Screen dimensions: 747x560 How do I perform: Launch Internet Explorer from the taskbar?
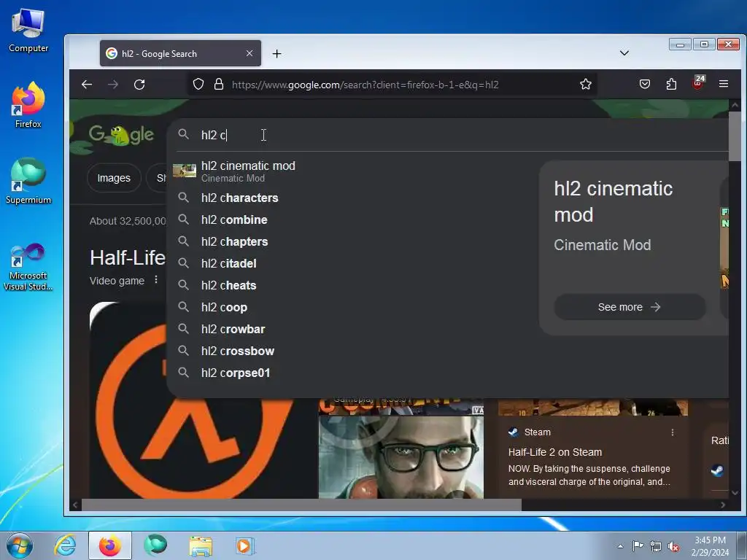click(65, 545)
